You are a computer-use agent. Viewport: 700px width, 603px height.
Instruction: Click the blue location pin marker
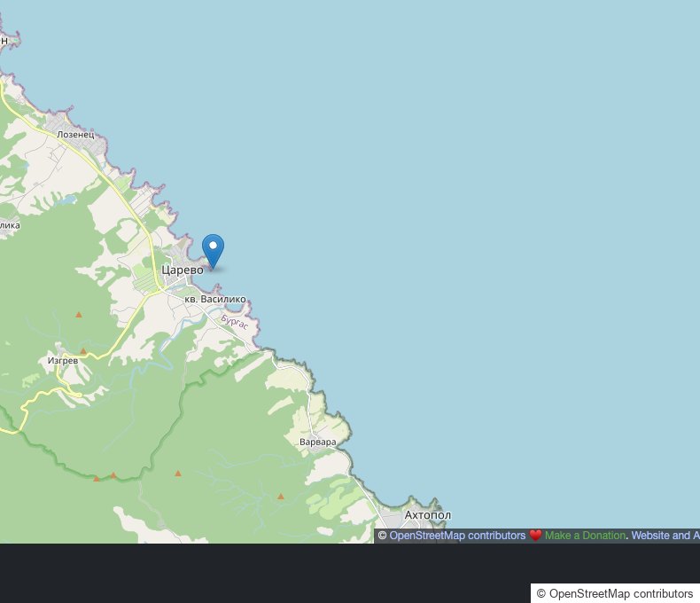[x=213, y=251]
